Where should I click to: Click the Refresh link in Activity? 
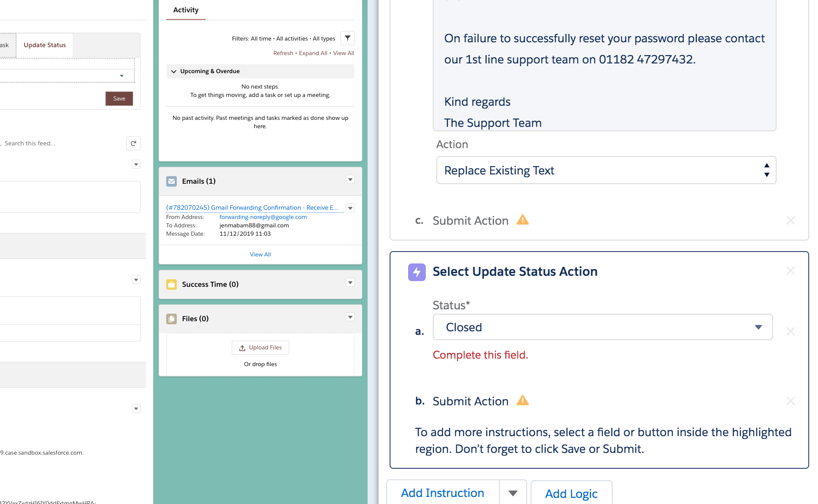283,53
